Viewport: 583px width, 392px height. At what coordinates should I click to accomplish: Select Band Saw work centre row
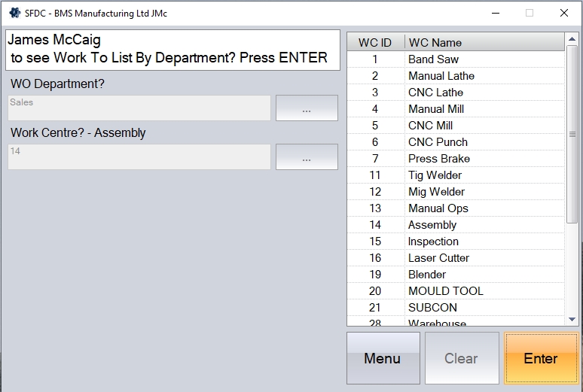[433, 59]
